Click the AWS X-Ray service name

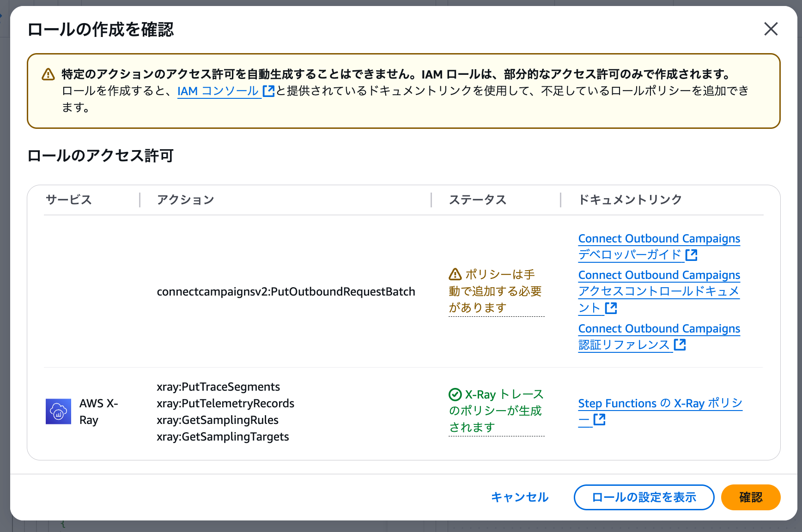(99, 411)
